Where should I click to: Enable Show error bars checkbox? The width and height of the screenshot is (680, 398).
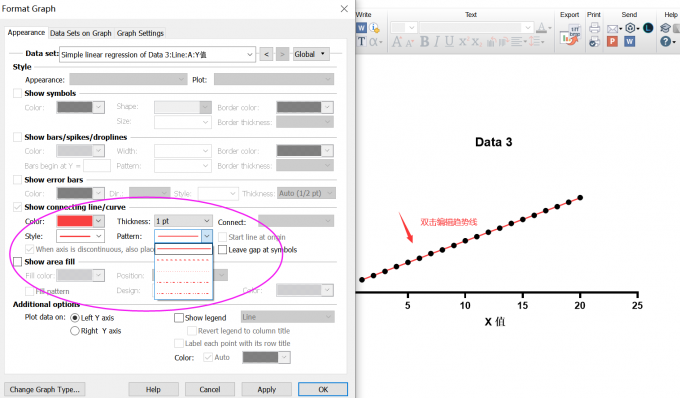17,179
